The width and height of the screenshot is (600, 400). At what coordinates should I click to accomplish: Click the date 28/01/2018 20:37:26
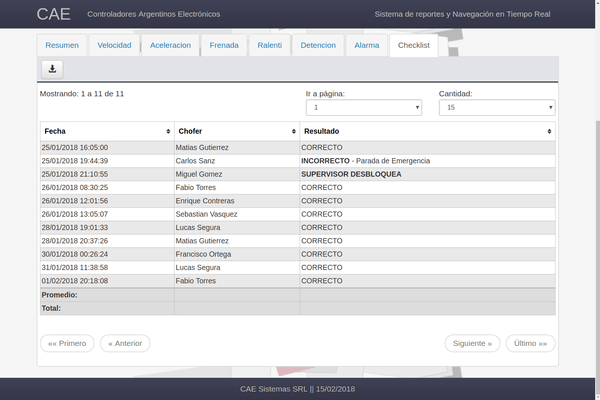tap(75, 241)
